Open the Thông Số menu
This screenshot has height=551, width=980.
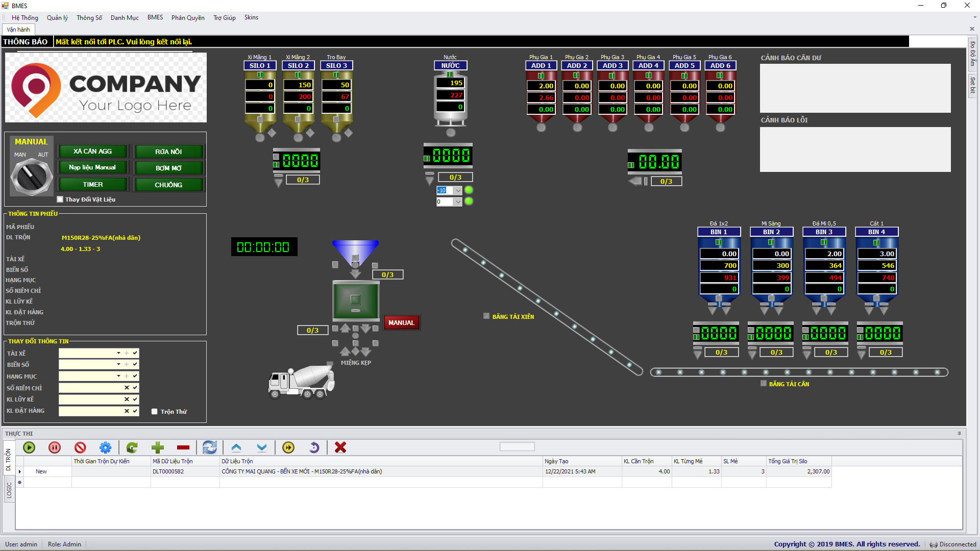[89, 17]
